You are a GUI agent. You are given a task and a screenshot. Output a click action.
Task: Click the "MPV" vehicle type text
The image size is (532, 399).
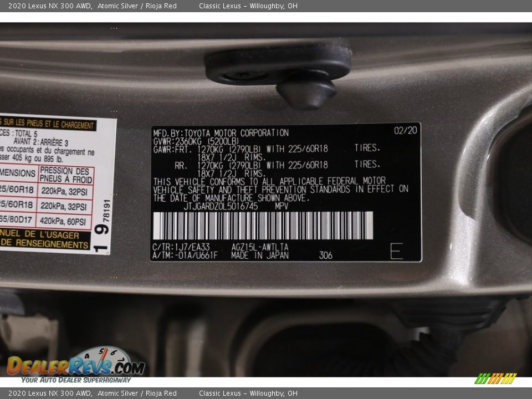[x=282, y=206]
